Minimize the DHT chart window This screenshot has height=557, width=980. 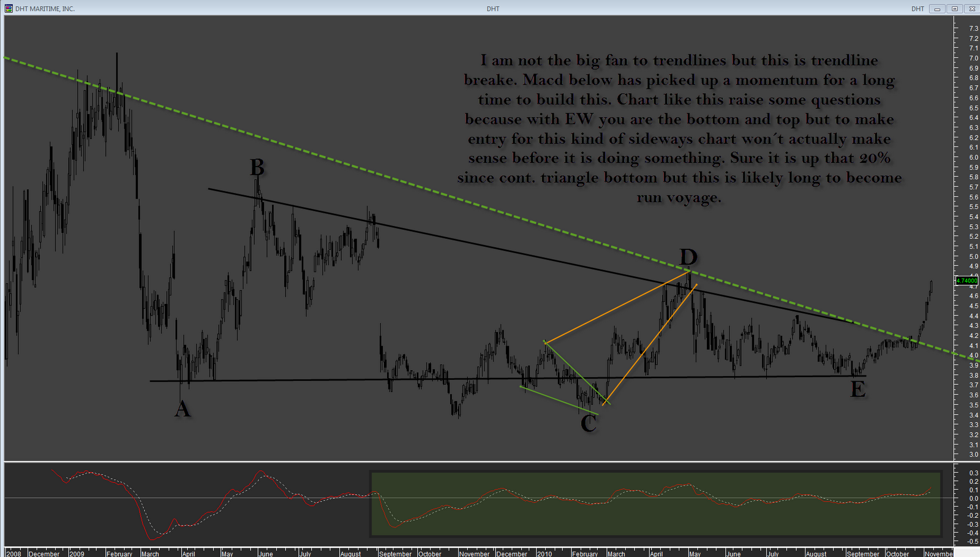tap(937, 9)
